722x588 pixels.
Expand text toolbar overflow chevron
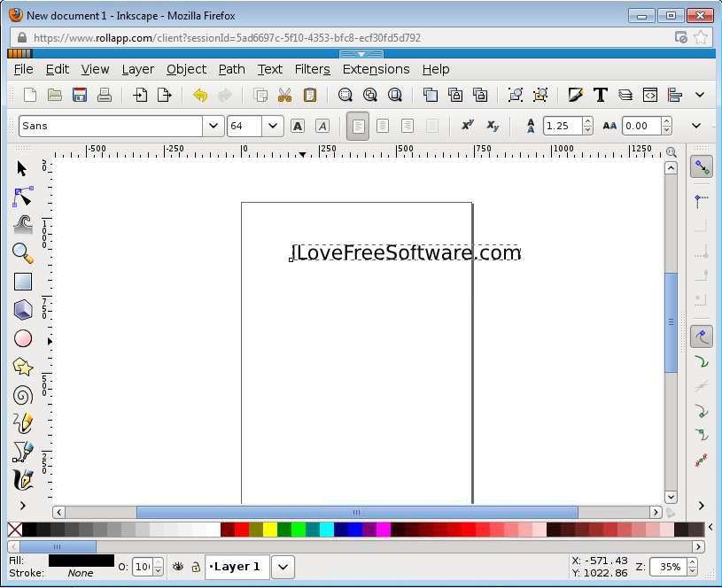(x=696, y=126)
